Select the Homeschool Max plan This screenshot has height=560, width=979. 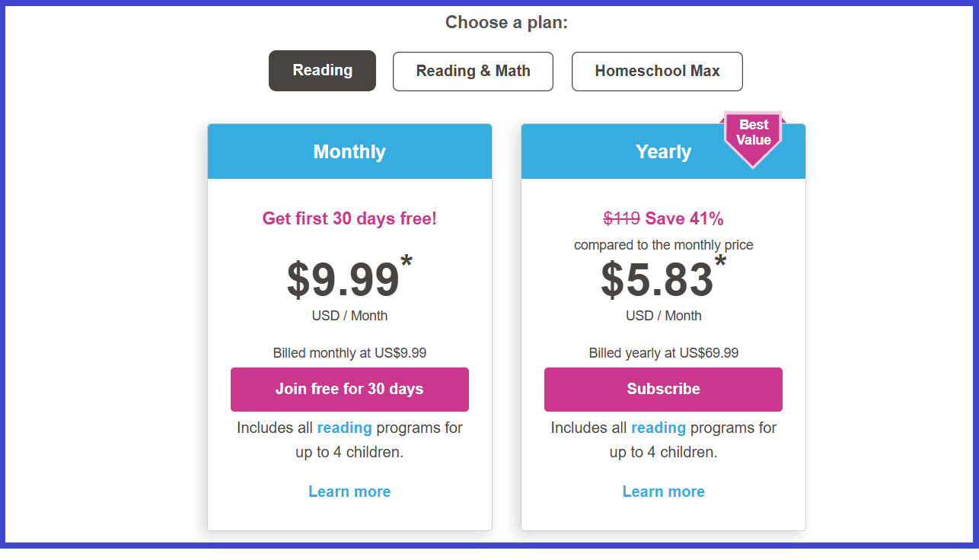pyautogui.click(x=657, y=71)
